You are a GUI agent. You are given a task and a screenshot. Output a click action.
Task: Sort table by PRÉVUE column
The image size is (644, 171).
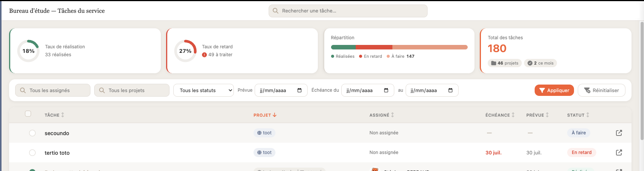point(538,115)
